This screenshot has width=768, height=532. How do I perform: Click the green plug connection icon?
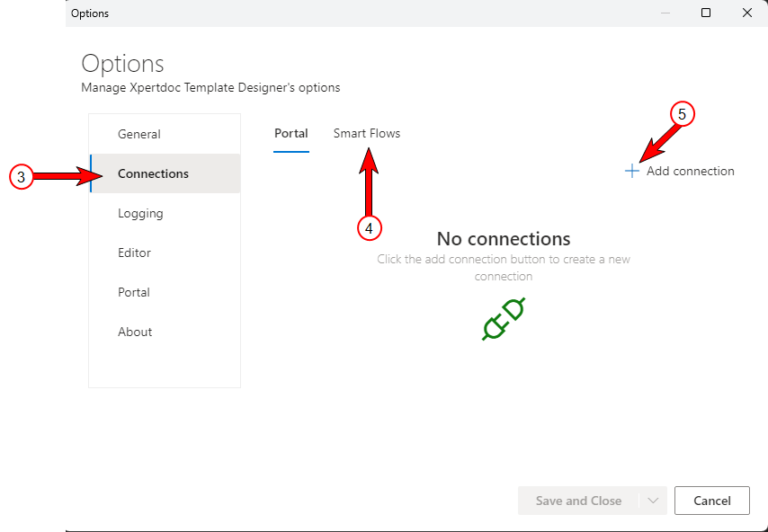coord(504,319)
